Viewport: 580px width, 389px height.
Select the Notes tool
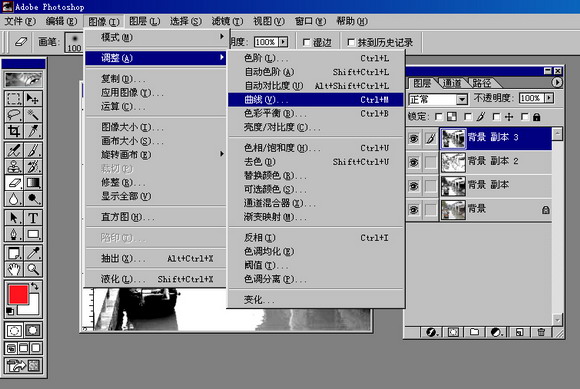[14, 253]
